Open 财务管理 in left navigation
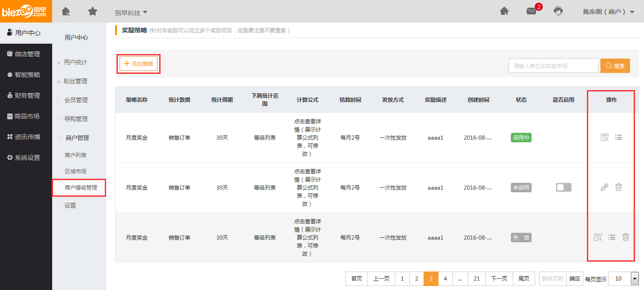Viewport: 644px width, 290px height. point(26,95)
